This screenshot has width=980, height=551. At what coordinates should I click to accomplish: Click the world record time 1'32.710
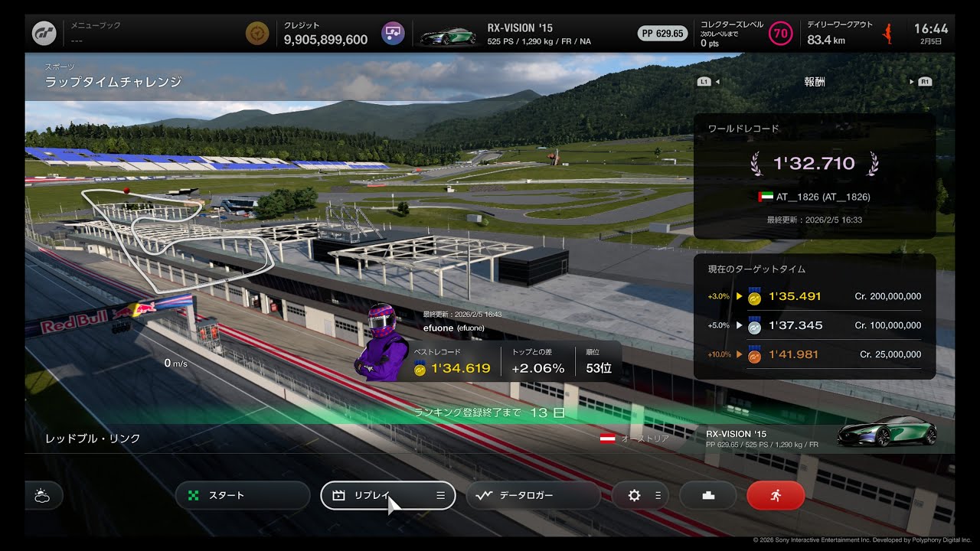[x=814, y=163]
